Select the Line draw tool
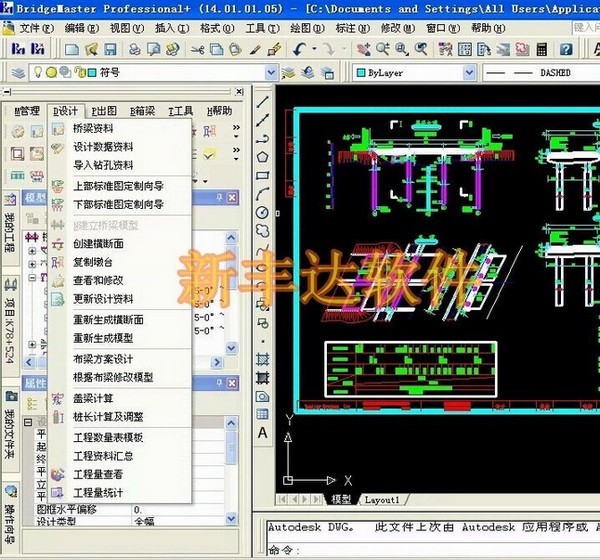 262,101
